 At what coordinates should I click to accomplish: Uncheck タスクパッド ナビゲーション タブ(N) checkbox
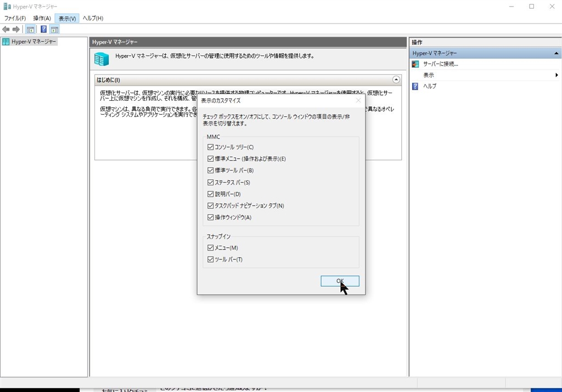[210, 206]
